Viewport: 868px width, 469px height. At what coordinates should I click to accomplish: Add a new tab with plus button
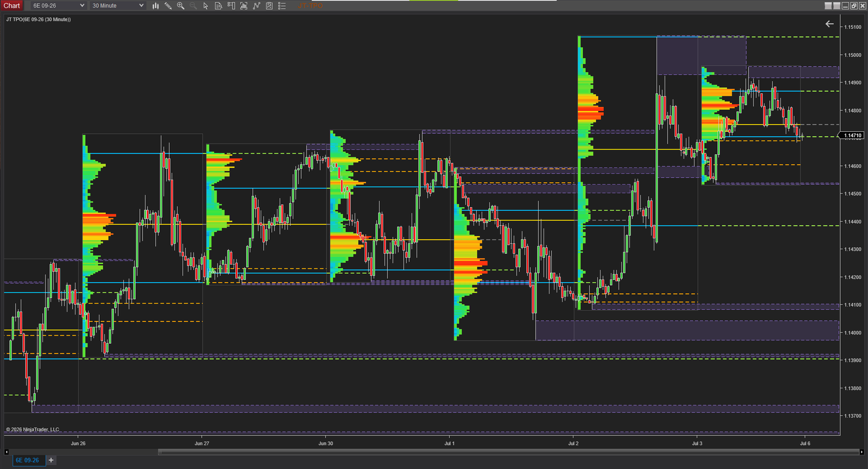pos(51,460)
